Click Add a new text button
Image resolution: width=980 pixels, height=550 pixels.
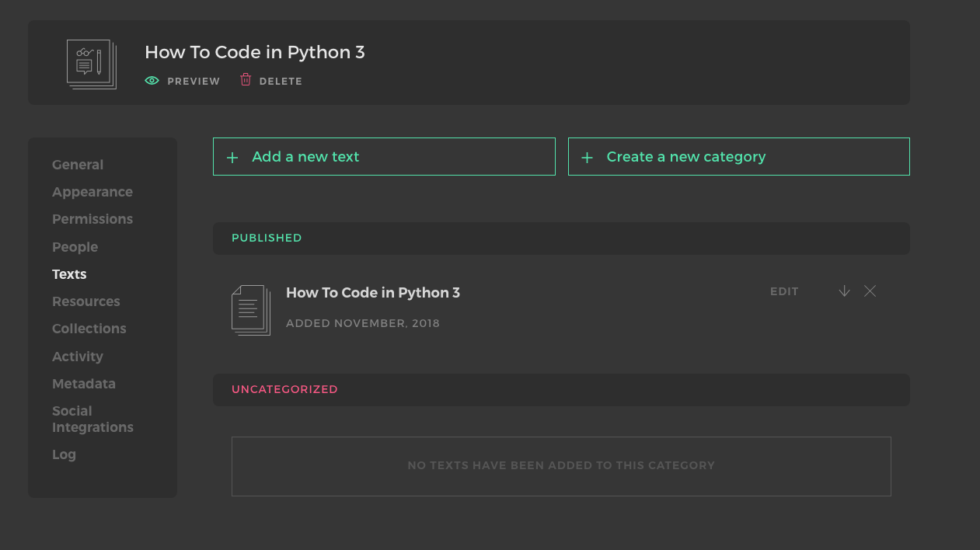384,156
